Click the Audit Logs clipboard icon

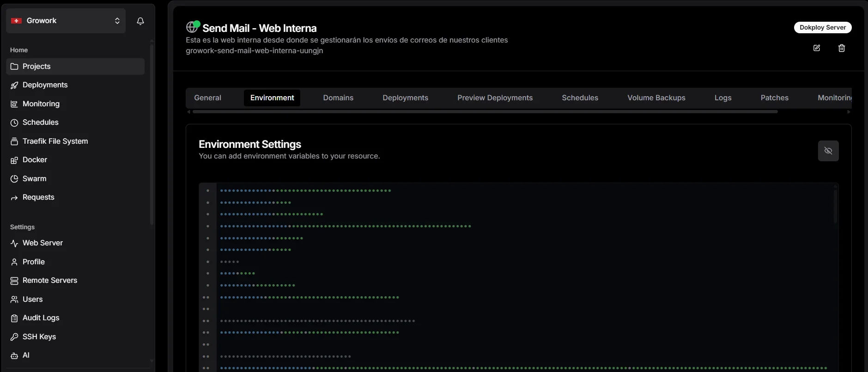coord(14,318)
